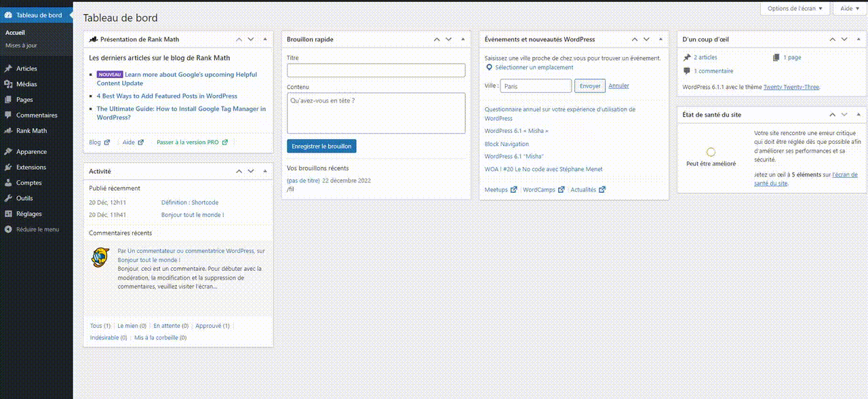Click the Wapuu avatar in recent comments
Viewport: 868px width, 399px height.
coord(100,258)
